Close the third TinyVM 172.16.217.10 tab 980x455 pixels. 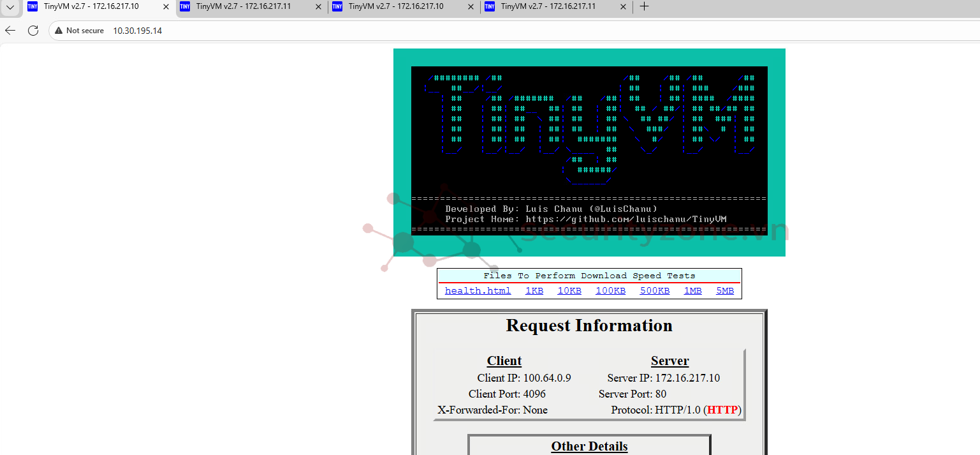[x=471, y=7]
